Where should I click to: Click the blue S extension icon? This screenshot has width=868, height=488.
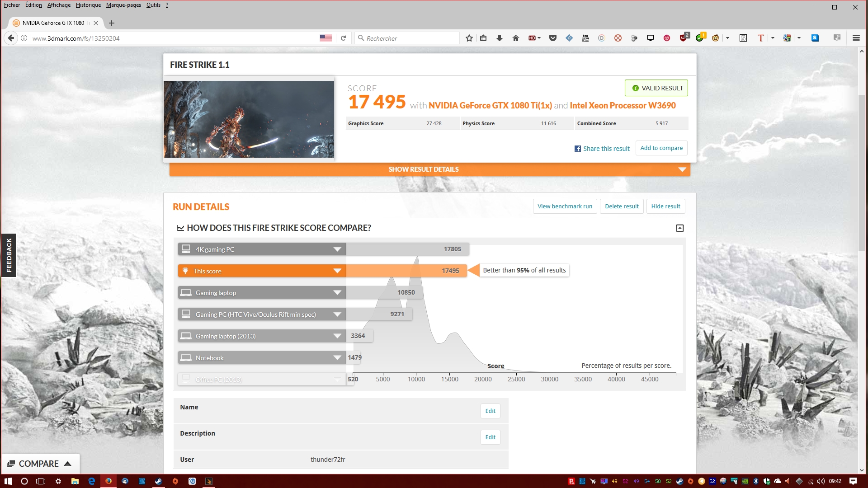click(815, 38)
